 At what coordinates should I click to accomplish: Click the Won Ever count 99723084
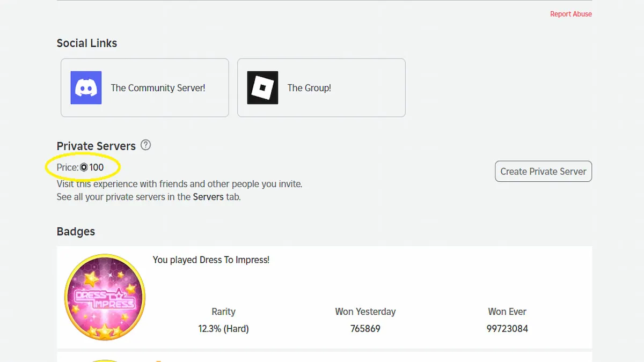coord(507,329)
